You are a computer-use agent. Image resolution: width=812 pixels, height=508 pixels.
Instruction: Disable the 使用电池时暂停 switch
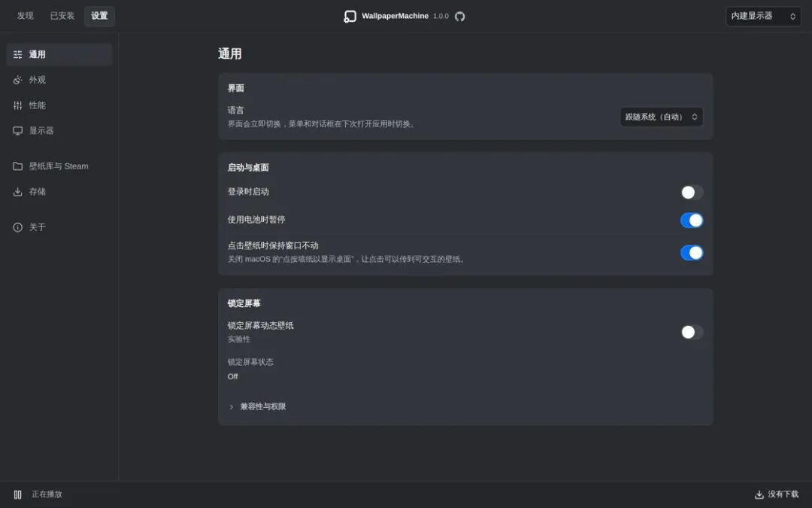pyautogui.click(x=692, y=221)
